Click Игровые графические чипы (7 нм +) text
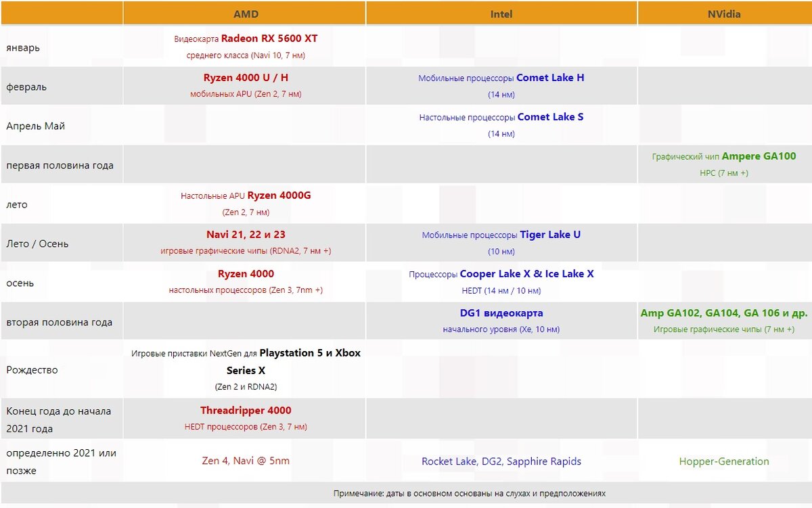The height and width of the screenshot is (508, 812). [x=724, y=330]
